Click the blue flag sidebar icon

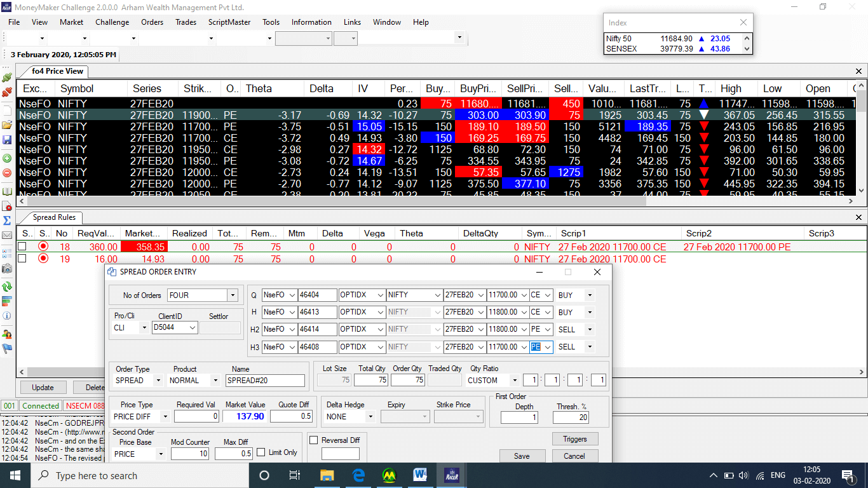[x=7, y=348]
